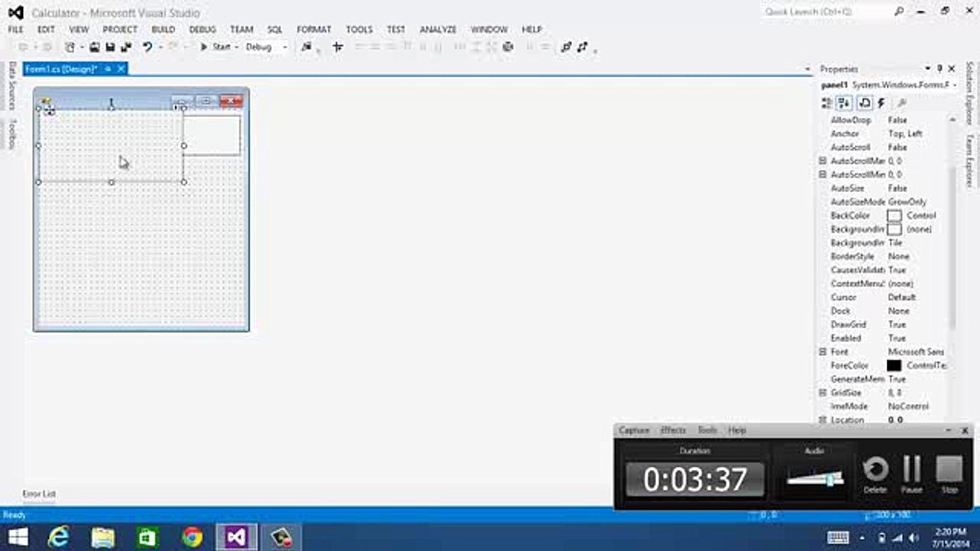The width and height of the screenshot is (980, 551).
Task: Open the Team Explorer side tab
Action: coord(969,161)
